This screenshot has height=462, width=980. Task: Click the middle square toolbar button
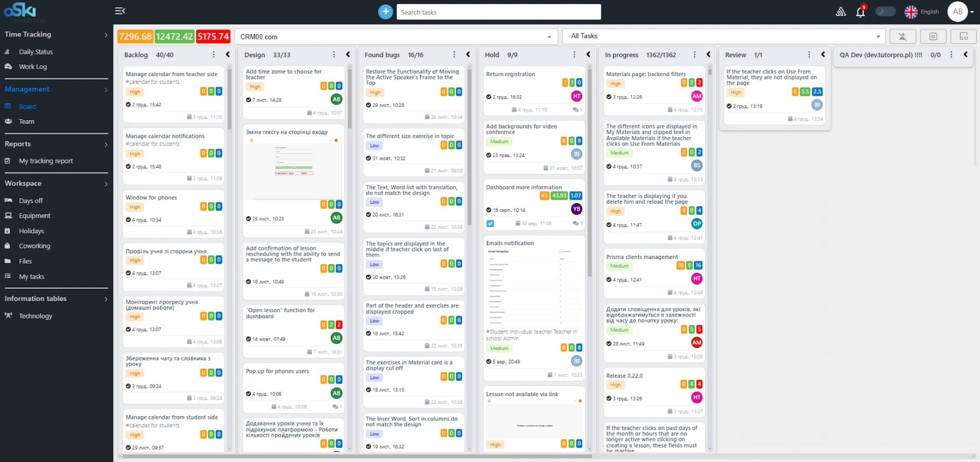pyautogui.click(x=933, y=36)
